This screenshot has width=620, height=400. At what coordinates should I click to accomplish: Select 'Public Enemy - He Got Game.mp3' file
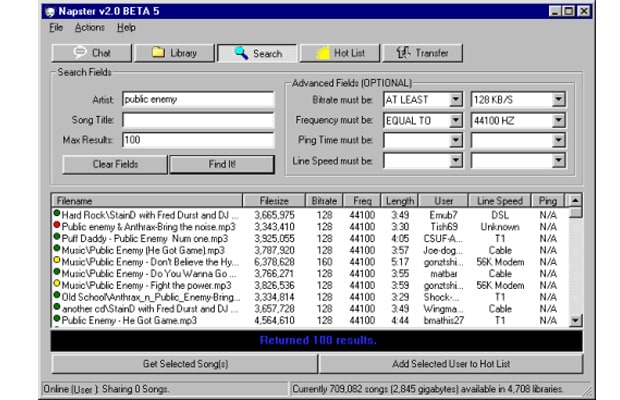129,321
